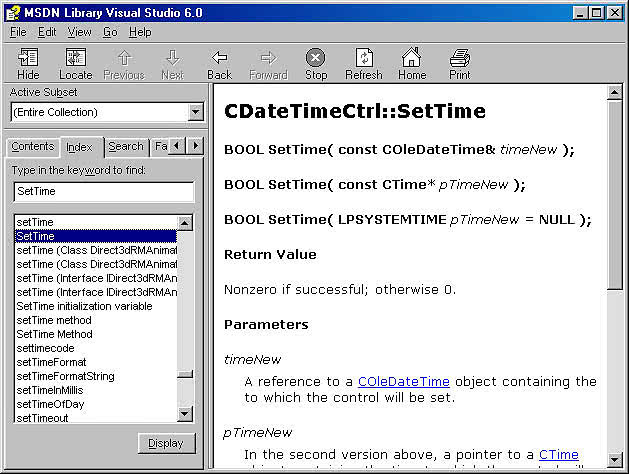Select 'setTimeOfDay' index entry

click(96, 405)
